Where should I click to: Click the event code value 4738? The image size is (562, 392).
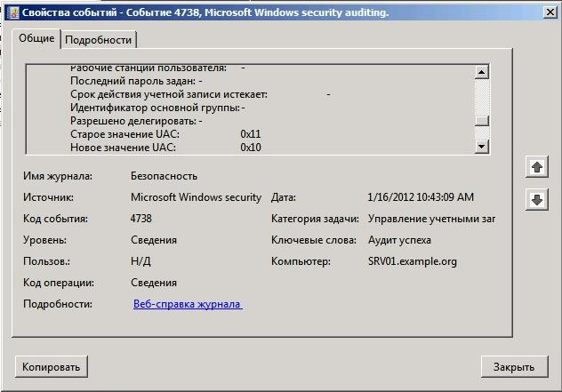(140, 219)
